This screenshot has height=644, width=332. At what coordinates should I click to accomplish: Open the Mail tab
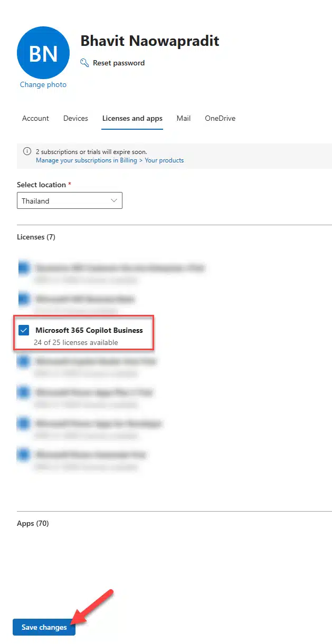(184, 118)
